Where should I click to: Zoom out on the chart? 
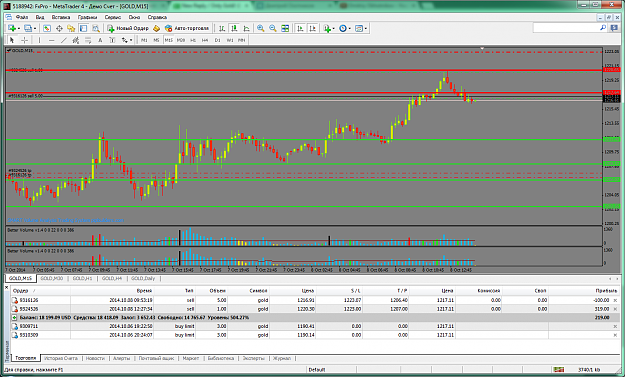pos(273,28)
